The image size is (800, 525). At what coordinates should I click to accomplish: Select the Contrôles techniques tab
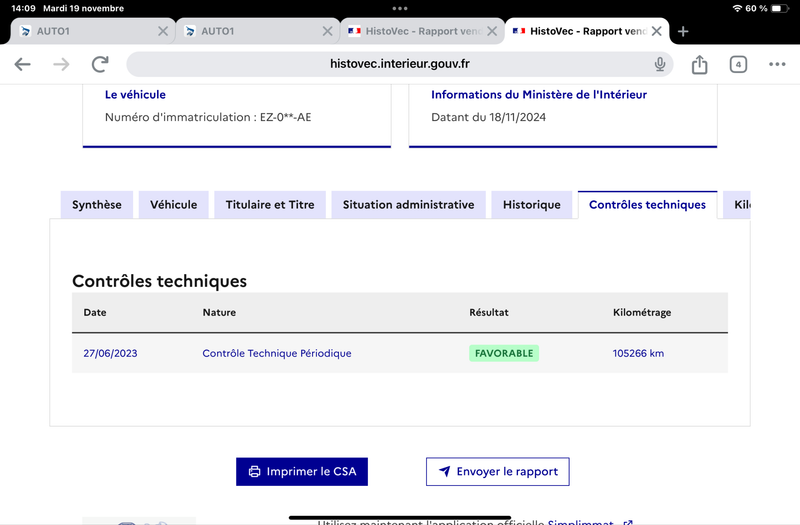tap(647, 205)
